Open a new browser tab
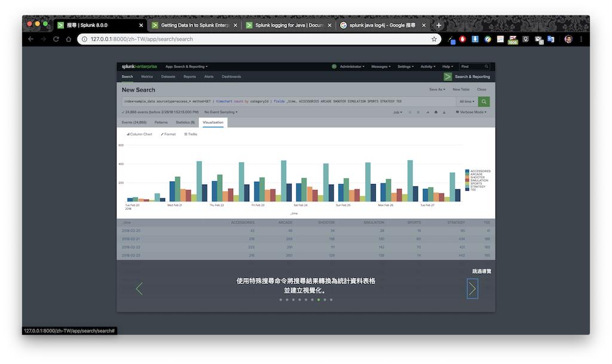Screen dimensions: 612x364 [x=439, y=25]
